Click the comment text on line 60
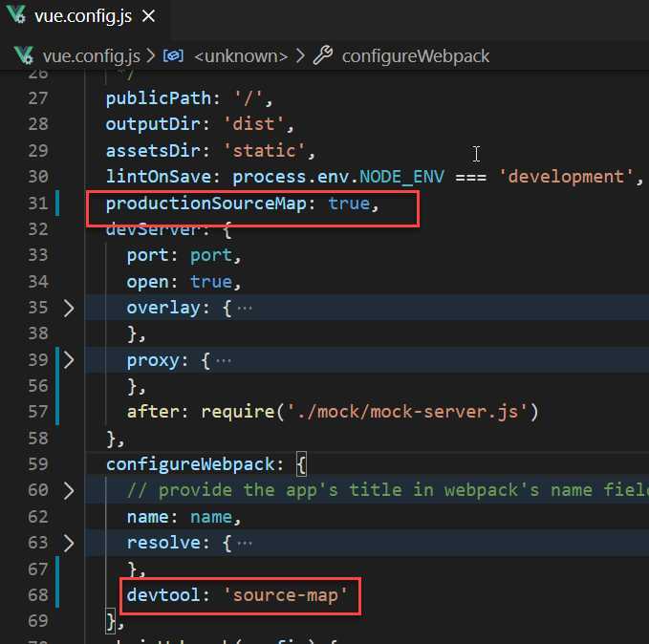This screenshot has height=644, width=649. point(387,491)
